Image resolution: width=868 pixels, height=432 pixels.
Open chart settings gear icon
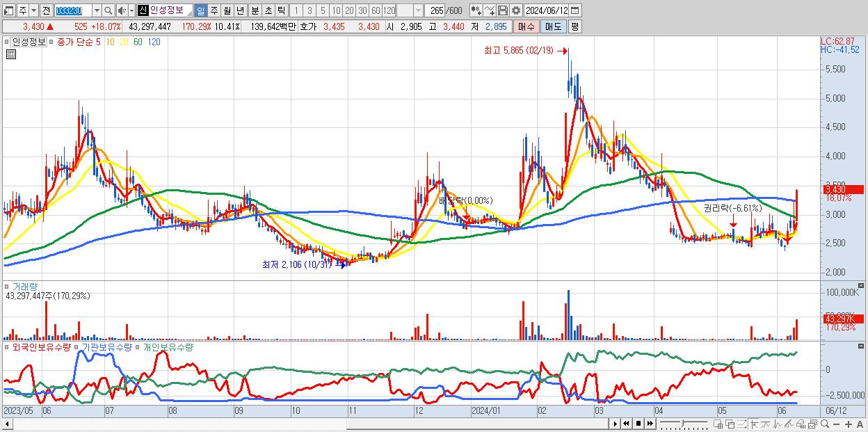point(515,10)
